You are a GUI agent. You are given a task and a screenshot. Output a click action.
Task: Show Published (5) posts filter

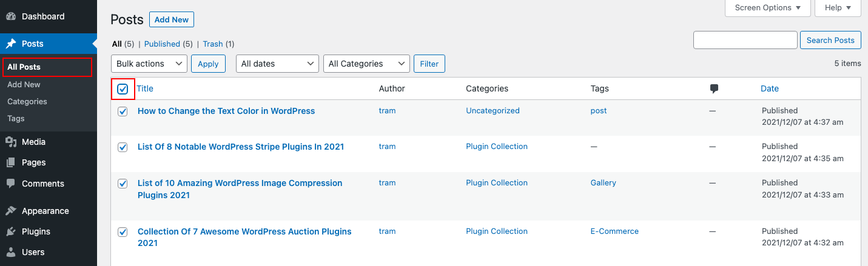(168, 44)
